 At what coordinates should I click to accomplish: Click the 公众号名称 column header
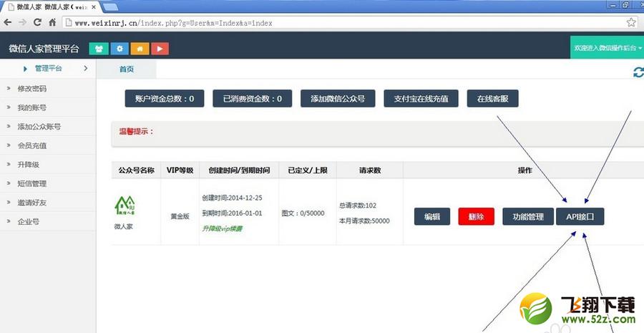pyautogui.click(x=137, y=170)
